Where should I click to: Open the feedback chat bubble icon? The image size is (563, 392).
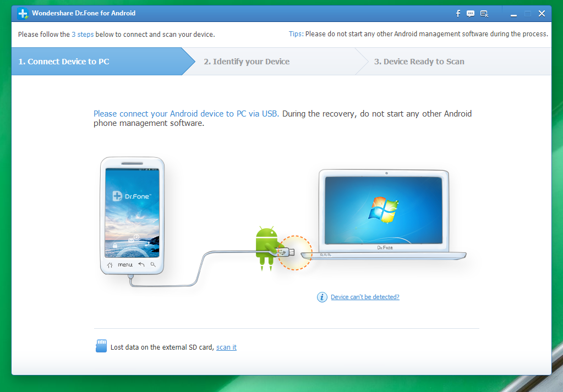point(471,14)
